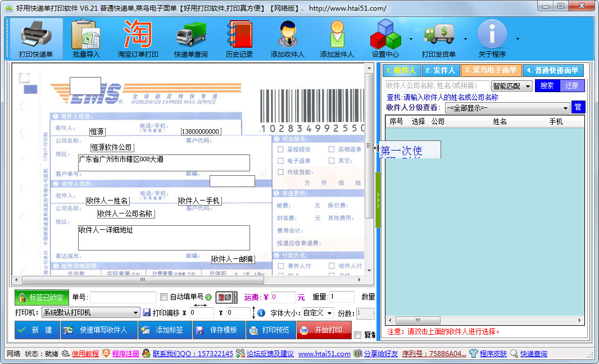
Task: Open the 收件人分级查看 全部显示 dropdown
Action: coord(508,108)
